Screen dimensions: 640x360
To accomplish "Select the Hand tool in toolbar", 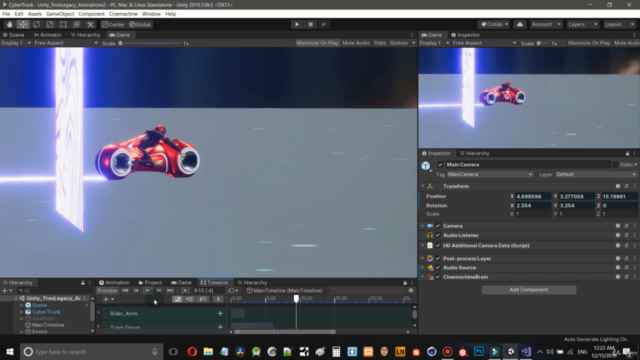I will click(9, 24).
